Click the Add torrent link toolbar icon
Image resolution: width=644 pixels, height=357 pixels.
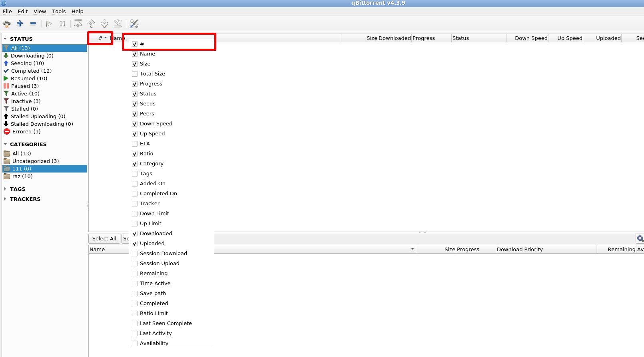(x=7, y=24)
